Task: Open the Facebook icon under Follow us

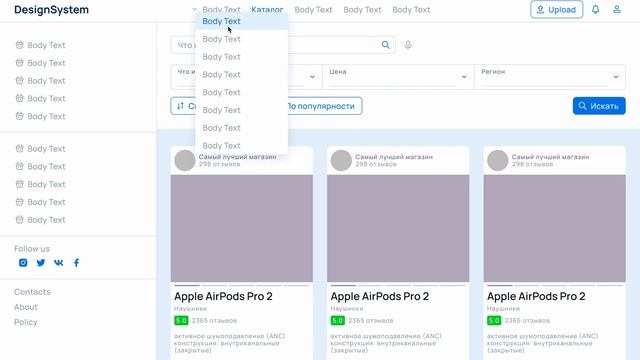Action: tap(76, 262)
